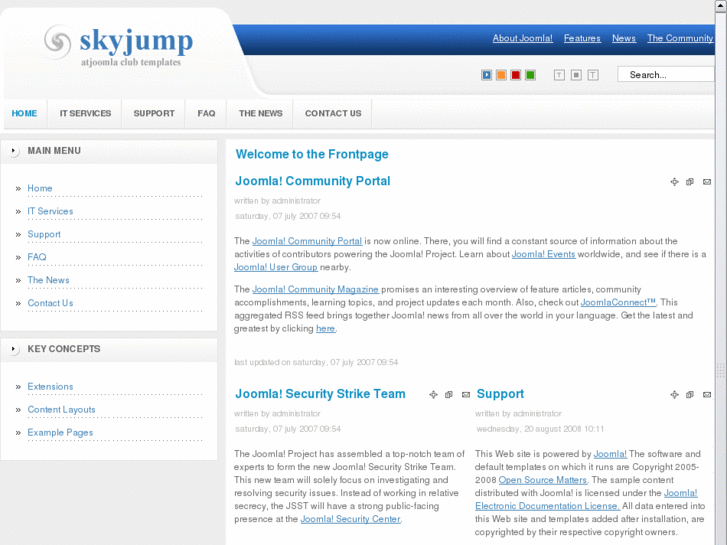Select the blue color theme swatch
The height and width of the screenshot is (545, 727).
[486, 75]
